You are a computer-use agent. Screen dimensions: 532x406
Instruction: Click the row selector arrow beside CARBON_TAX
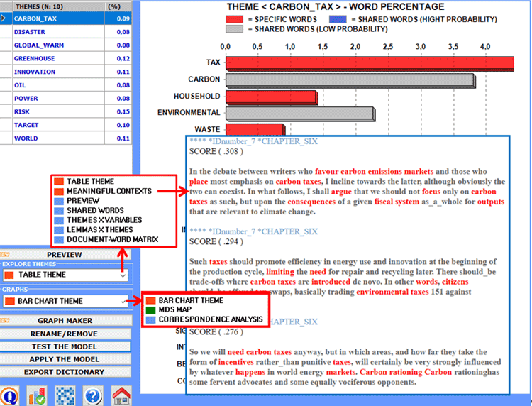(4, 18)
